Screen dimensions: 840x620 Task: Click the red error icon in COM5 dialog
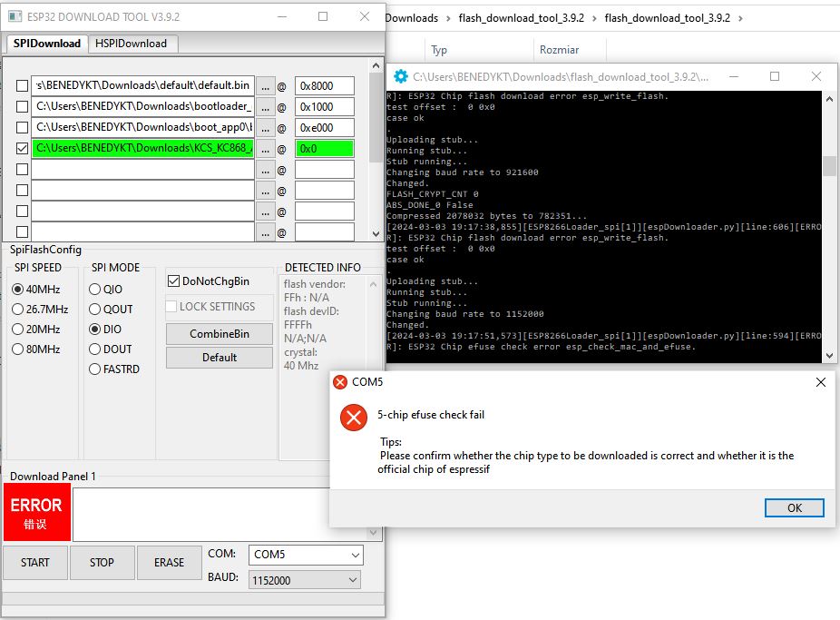pyautogui.click(x=353, y=418)
